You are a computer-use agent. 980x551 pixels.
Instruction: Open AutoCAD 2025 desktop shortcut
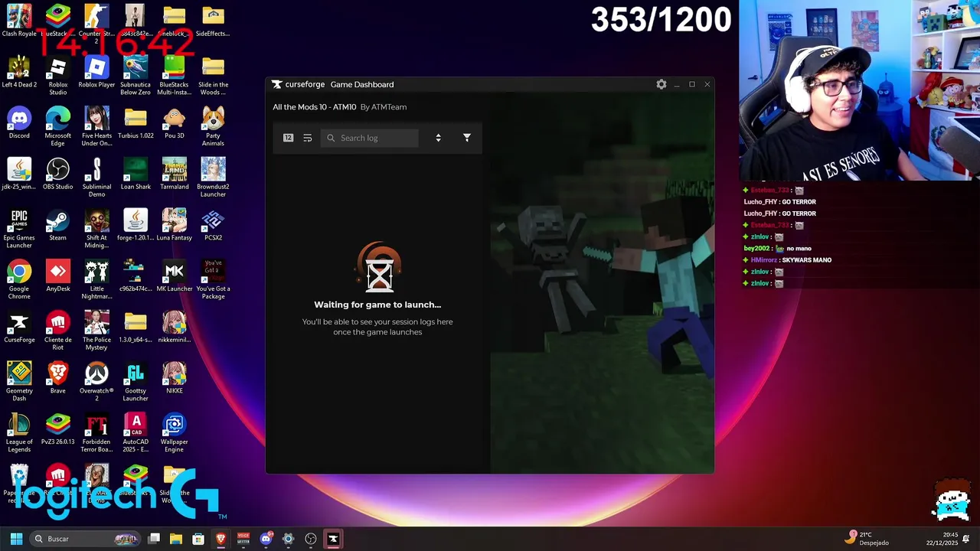136,433
